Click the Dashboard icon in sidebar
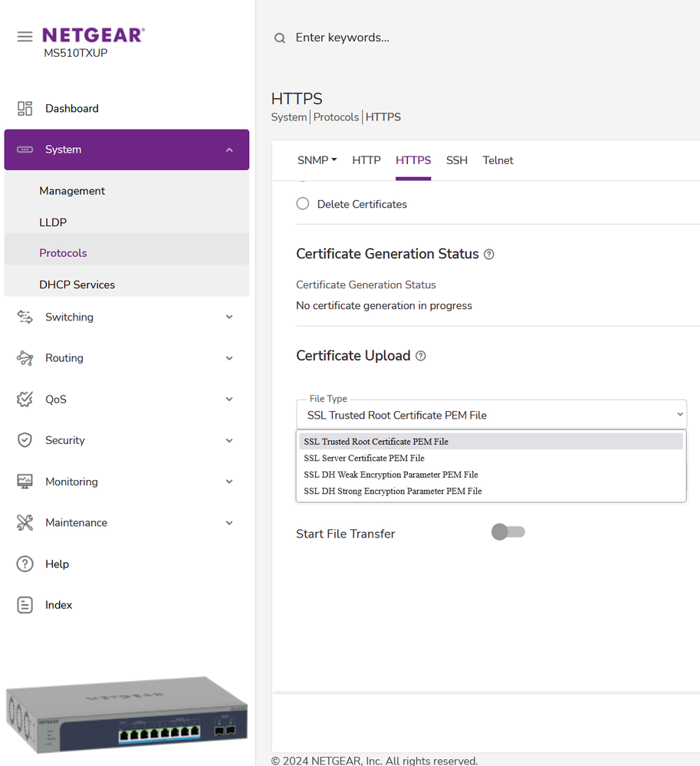 tap(25, 109)
